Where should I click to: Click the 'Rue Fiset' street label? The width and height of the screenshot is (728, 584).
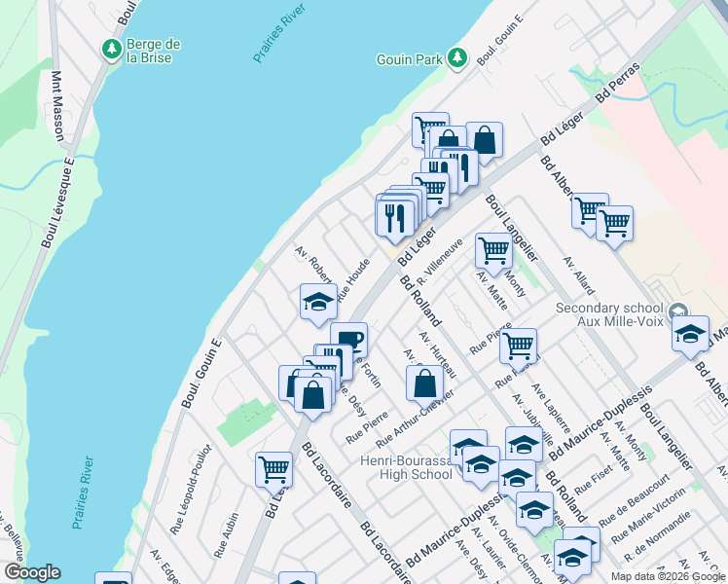pyautogui.click(x=594, y=480)
